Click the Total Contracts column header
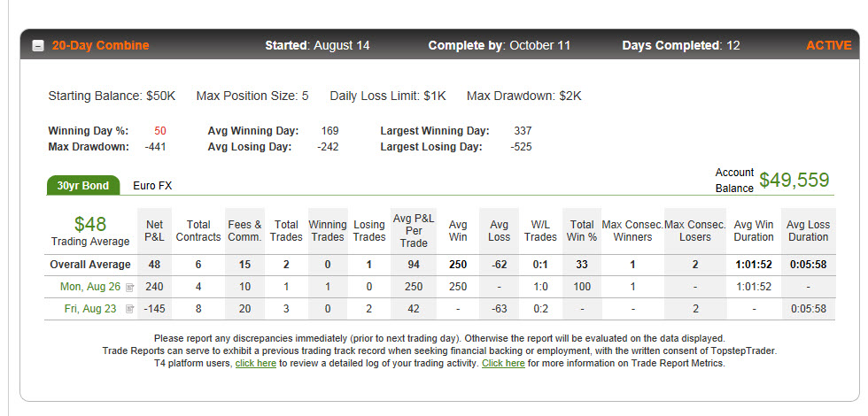The image size is (868, 416). click(x=198, y=231)
